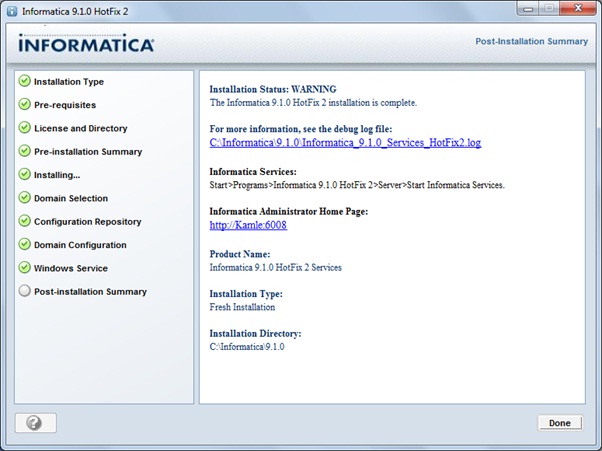The image size is (602, 451).
Task: Minimize the installer window
Action: point(528,9)
